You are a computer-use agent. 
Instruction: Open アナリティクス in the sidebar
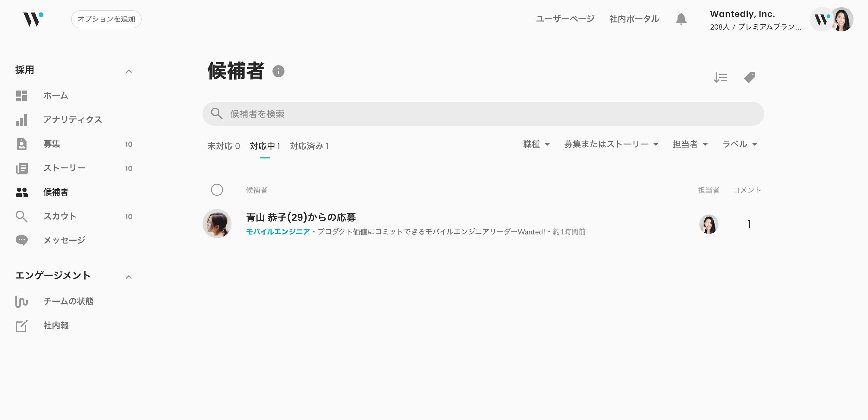(x=72, y=120)
